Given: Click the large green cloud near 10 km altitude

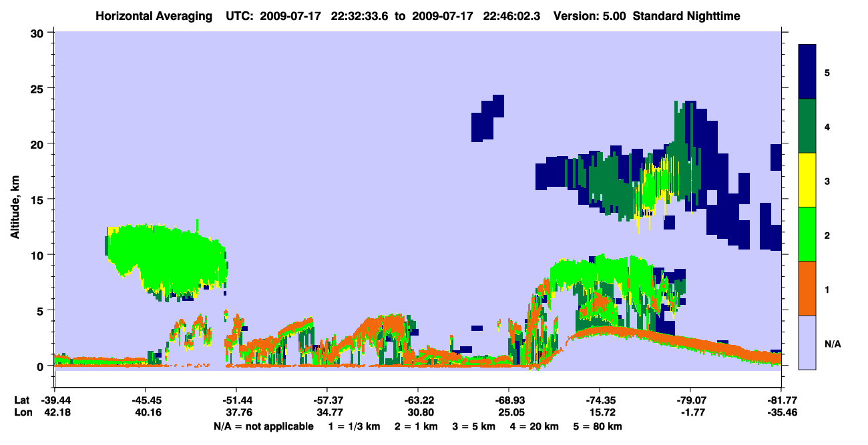Looking at the screenshot, I should pos(167,259).
